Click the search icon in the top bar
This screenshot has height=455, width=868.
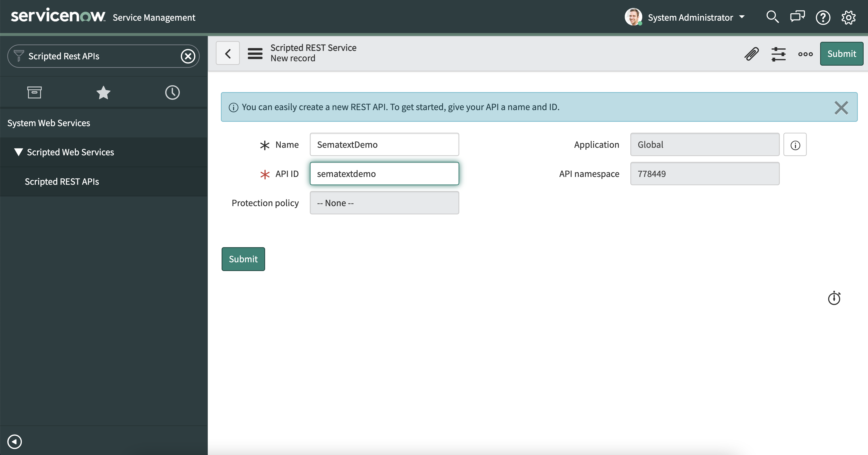(x=771, y=17)
